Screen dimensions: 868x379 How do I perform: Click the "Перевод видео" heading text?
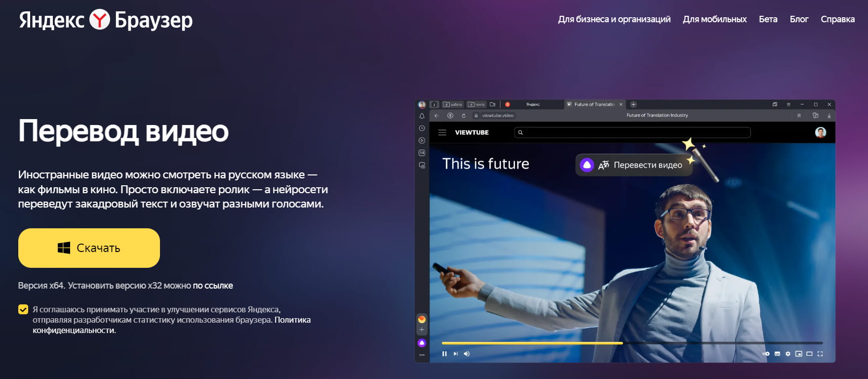123,131
